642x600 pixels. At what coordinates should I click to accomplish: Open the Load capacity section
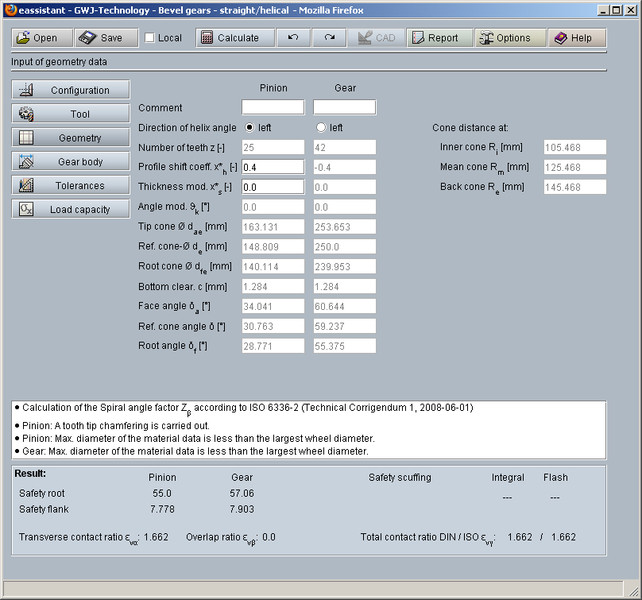pyautogui.click(x=71, y=209)
